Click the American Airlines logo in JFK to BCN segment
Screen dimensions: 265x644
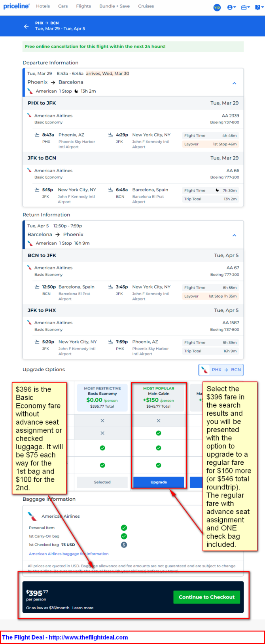pyautogui.click(x=29, y=170)
